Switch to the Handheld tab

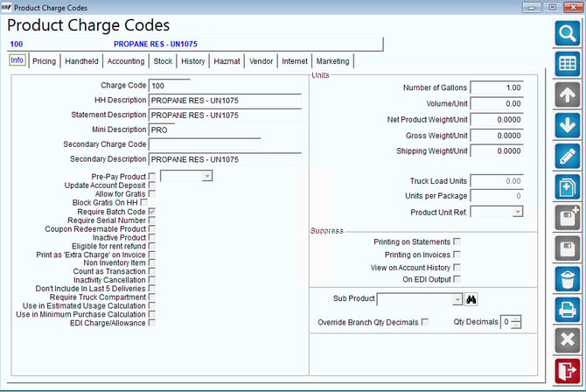[x=81, y=61]
